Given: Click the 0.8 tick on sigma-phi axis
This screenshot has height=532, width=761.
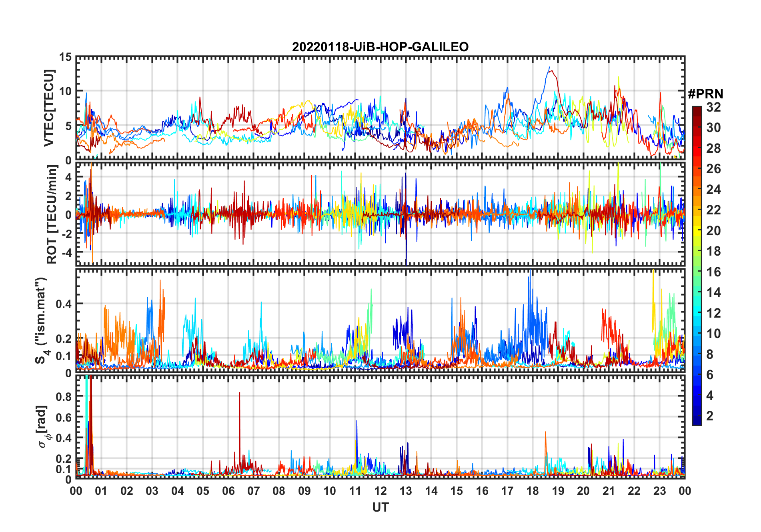Looking at the screenshot, I should click(x=64, y=397).
